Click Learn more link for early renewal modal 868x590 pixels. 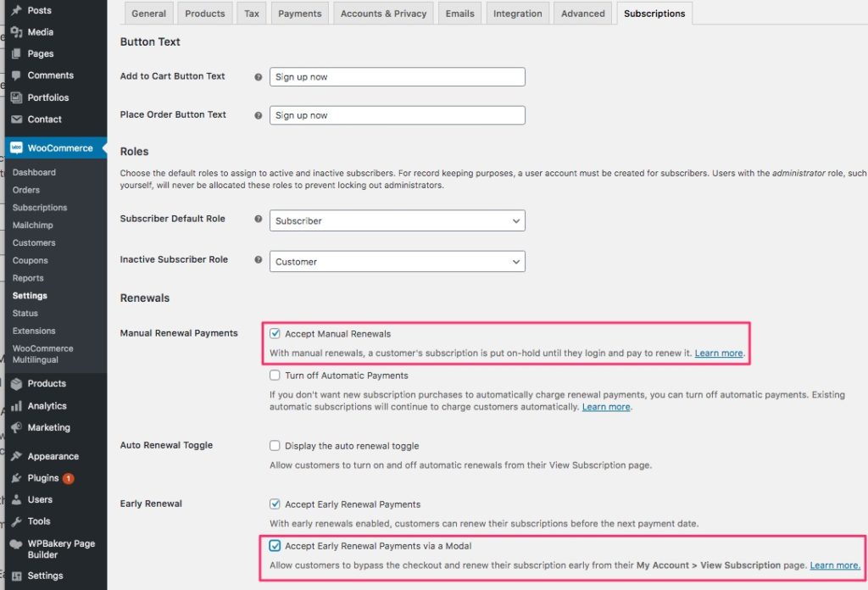tap(835, 565)
